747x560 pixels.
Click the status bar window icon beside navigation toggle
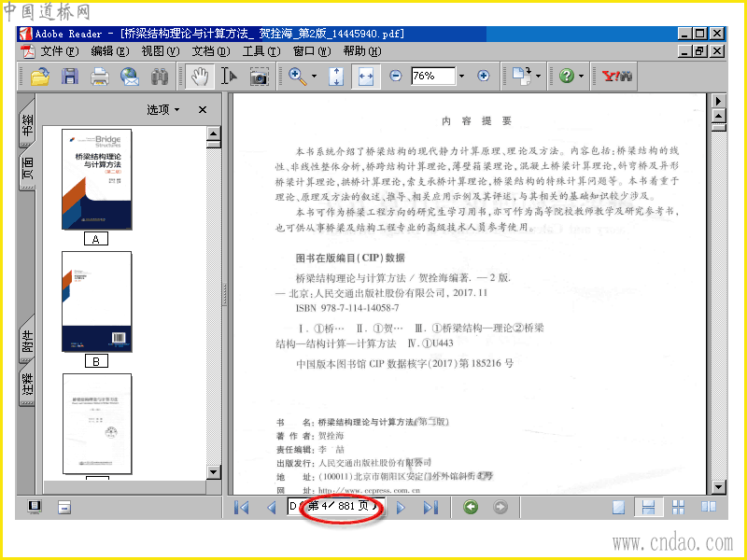pos(64,508)
